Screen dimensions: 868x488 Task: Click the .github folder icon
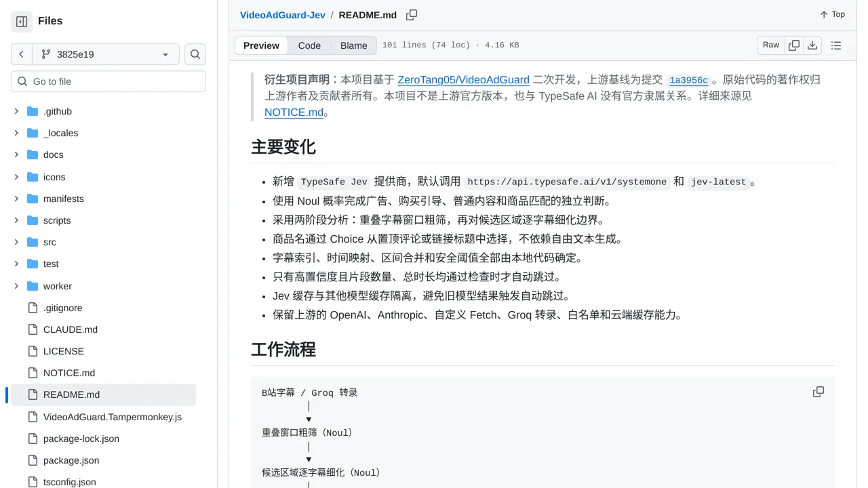click(33, 111)
